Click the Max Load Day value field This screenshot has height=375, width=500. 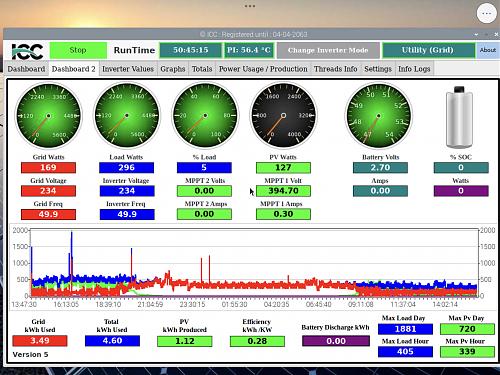point(405,329)
